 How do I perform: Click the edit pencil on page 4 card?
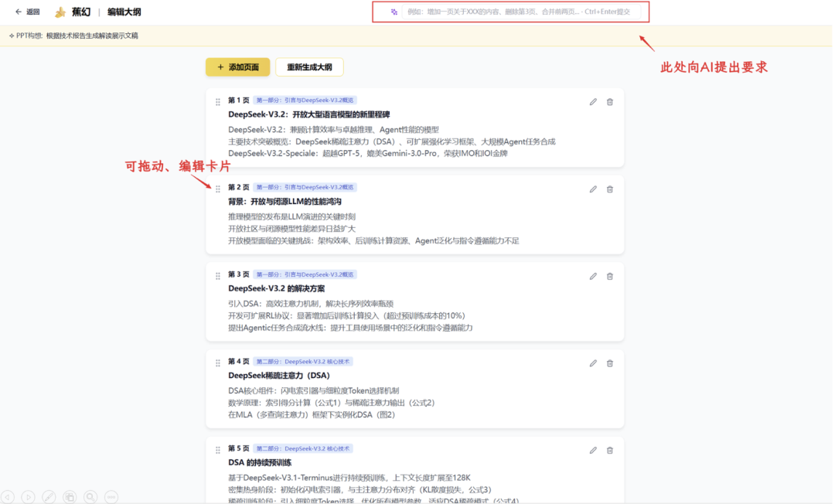pos(592,363)
